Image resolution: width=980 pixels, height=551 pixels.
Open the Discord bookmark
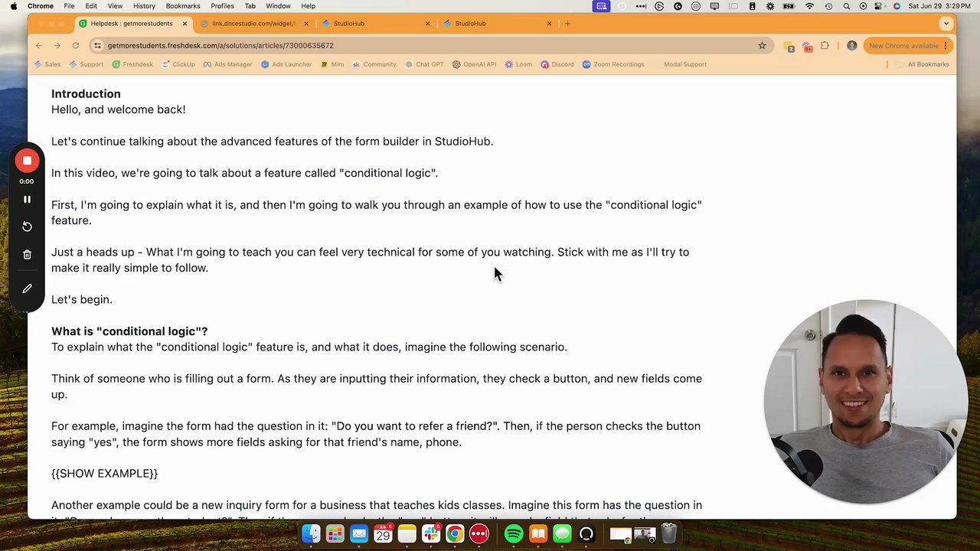click(557, 64)
